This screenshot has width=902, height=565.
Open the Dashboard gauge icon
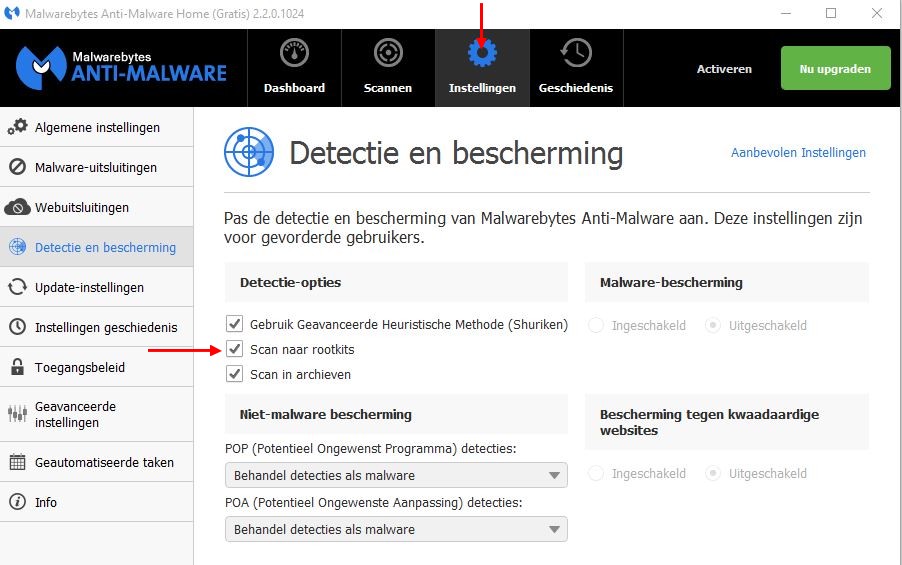click(x=295, y=53)
